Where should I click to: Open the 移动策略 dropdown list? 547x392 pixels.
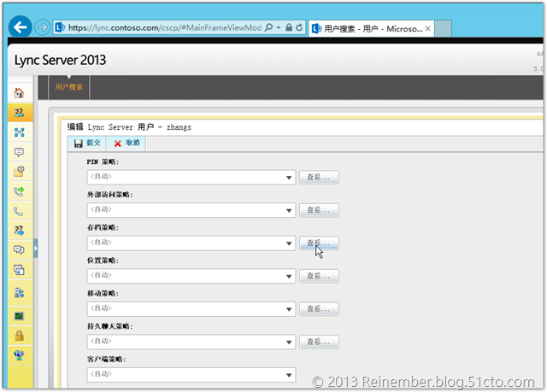coord(290,309)
